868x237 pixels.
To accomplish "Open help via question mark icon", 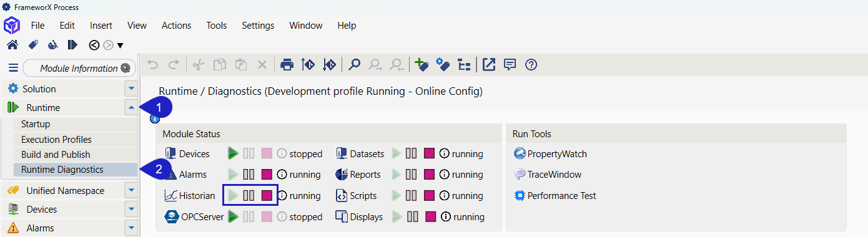I will click(531, 64).
